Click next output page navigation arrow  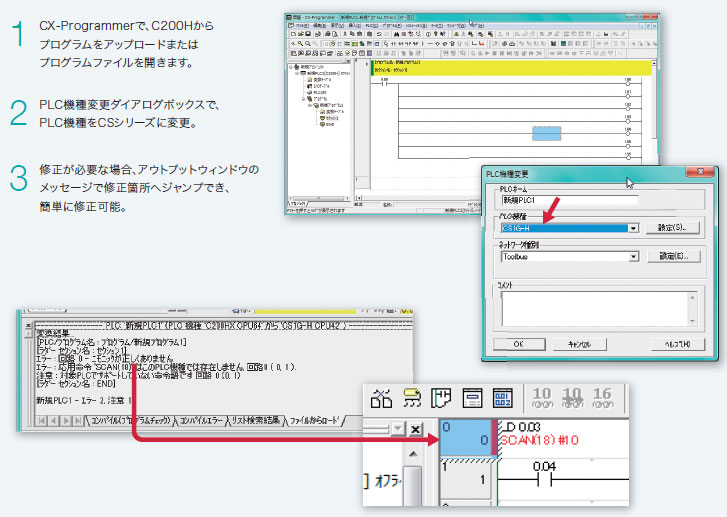66,421
